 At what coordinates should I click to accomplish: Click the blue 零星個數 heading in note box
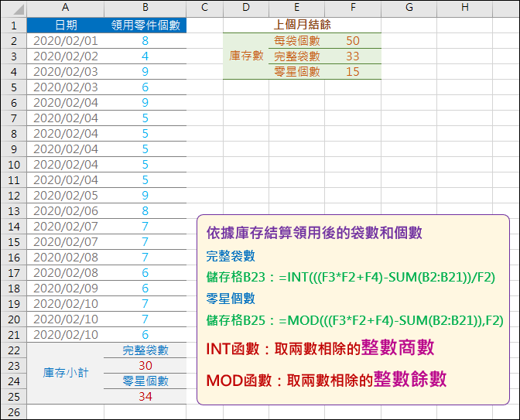point(231,299)
